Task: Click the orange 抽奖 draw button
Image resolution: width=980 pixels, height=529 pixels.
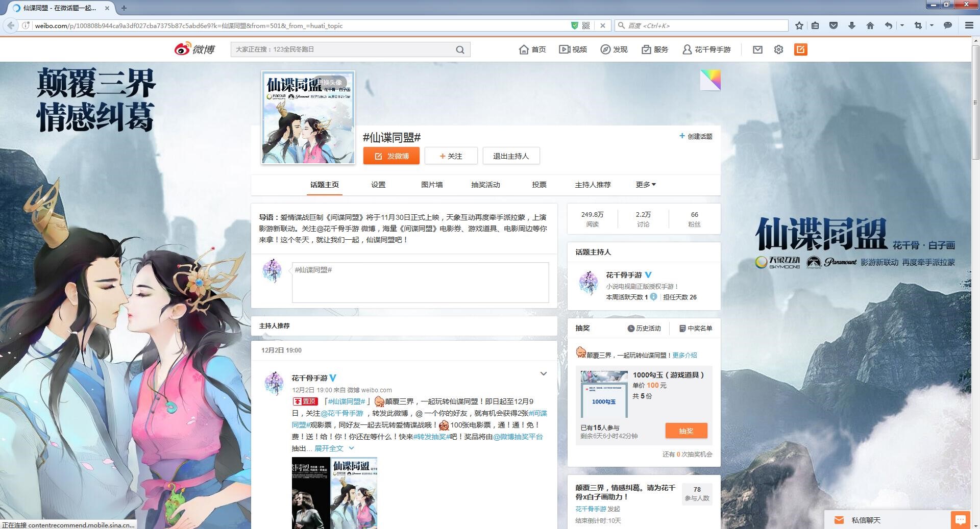Action: tap(686, 431)
